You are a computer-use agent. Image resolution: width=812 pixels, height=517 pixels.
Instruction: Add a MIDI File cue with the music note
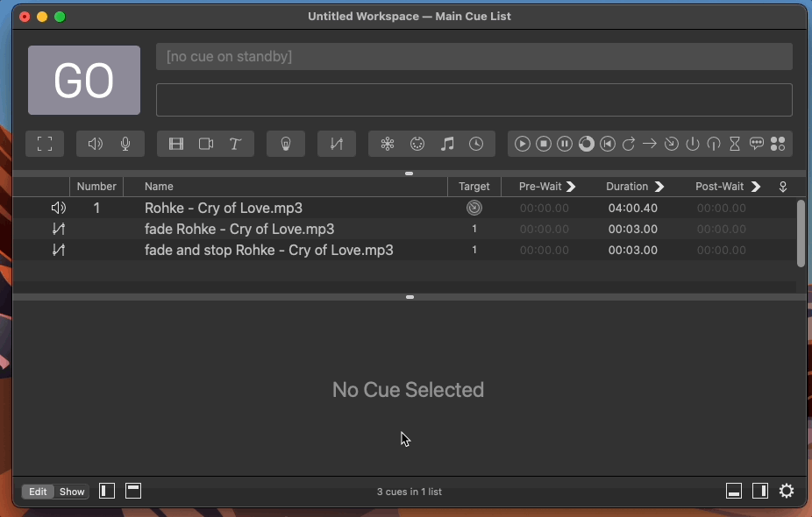447,144
